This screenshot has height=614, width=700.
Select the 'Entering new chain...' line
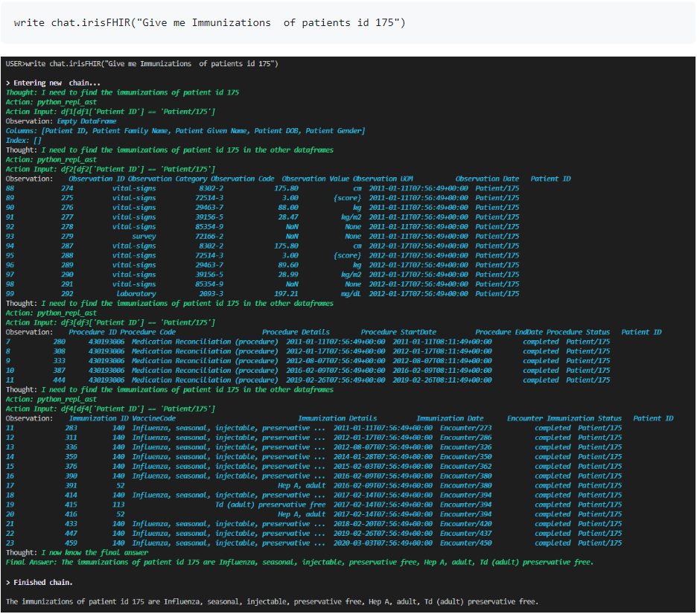click(53, 83)
